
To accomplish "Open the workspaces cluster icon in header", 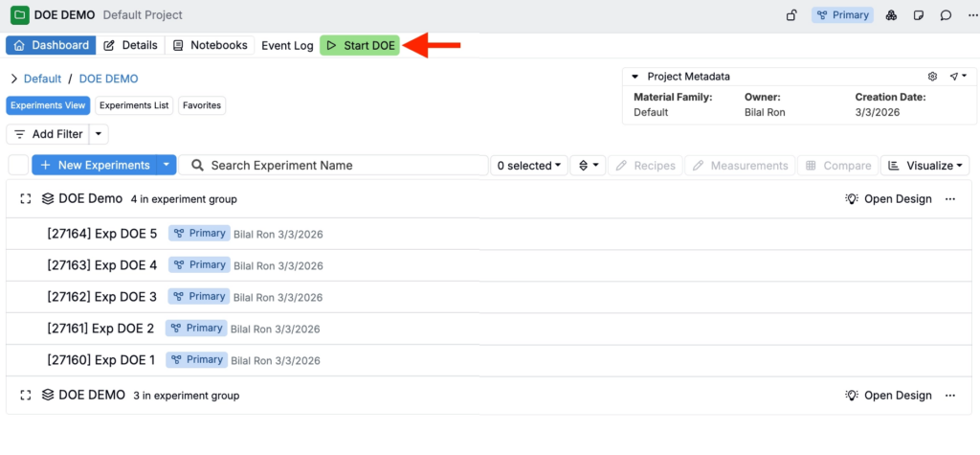I will (x=891, y=15).
